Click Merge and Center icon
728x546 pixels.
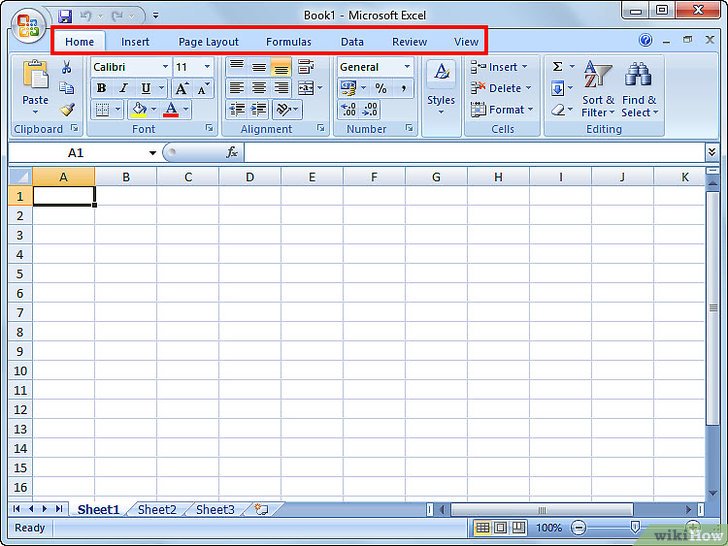[306, 88]
